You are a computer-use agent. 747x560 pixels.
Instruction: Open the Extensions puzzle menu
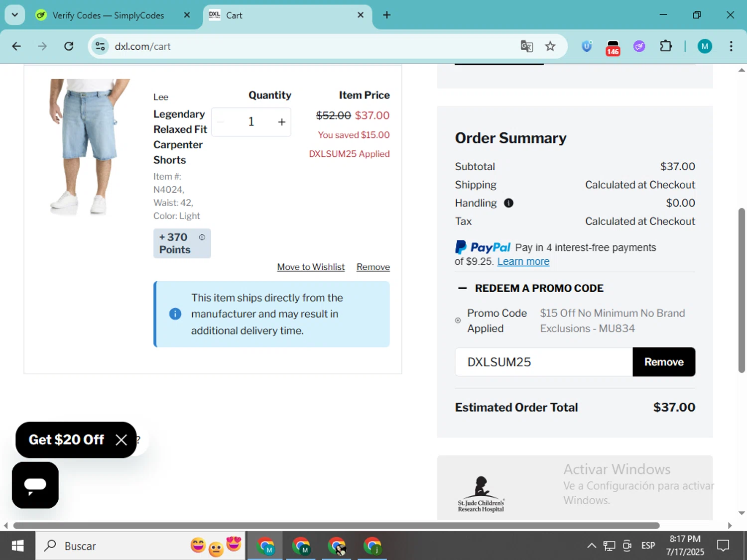tap(666, 46)
